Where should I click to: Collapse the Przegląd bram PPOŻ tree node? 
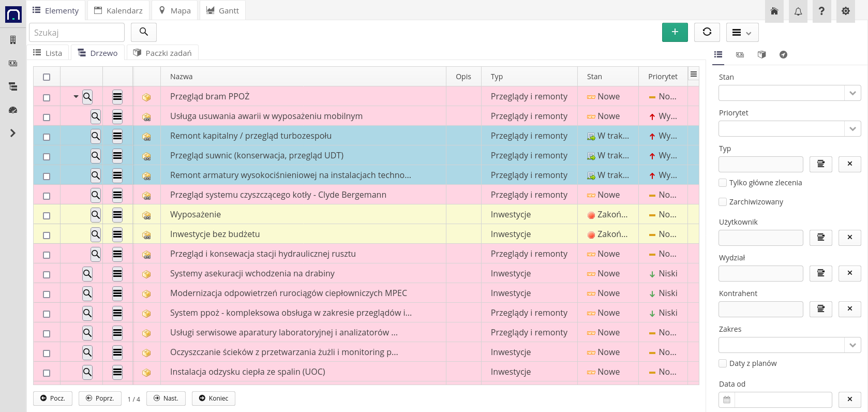(76, 96)
